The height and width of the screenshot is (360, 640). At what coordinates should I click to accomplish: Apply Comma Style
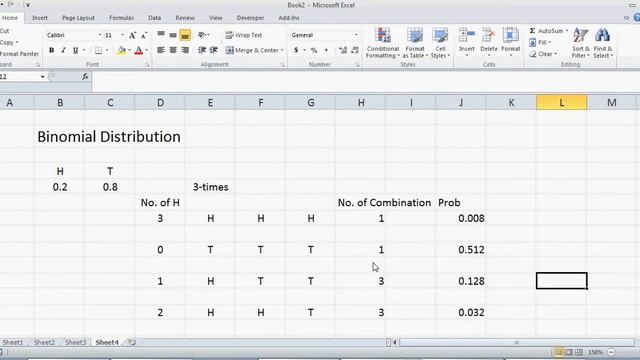pyautogui.click(x=326, y=50)
